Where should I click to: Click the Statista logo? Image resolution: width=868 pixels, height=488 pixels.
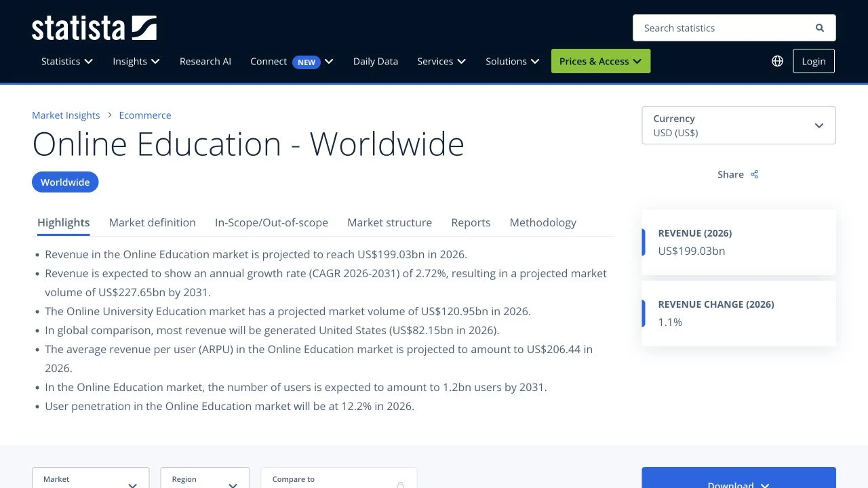coord(94,28)
